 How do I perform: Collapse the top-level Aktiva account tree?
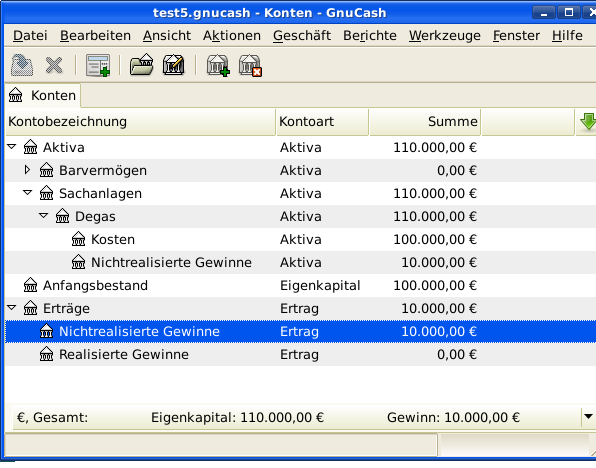12,146
